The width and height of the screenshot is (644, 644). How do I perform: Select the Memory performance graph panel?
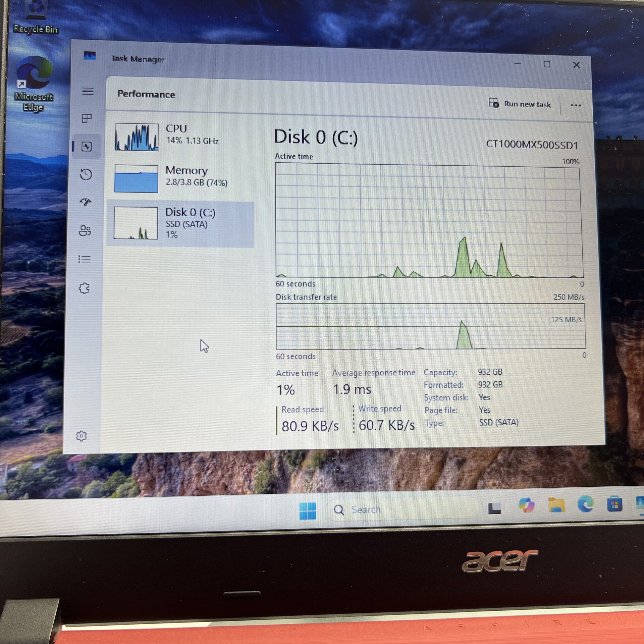181,178
